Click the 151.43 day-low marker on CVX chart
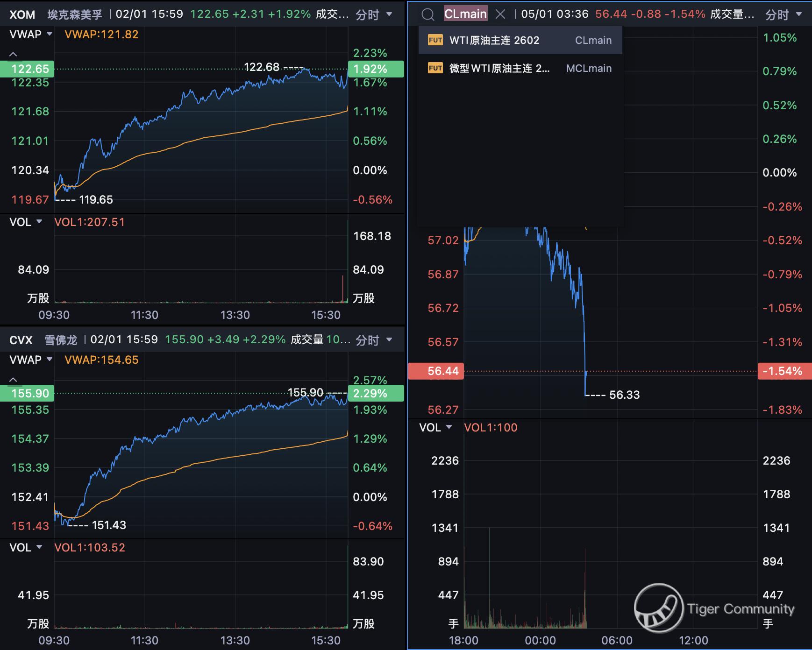The image size is (812, 650). click(109, 525)
